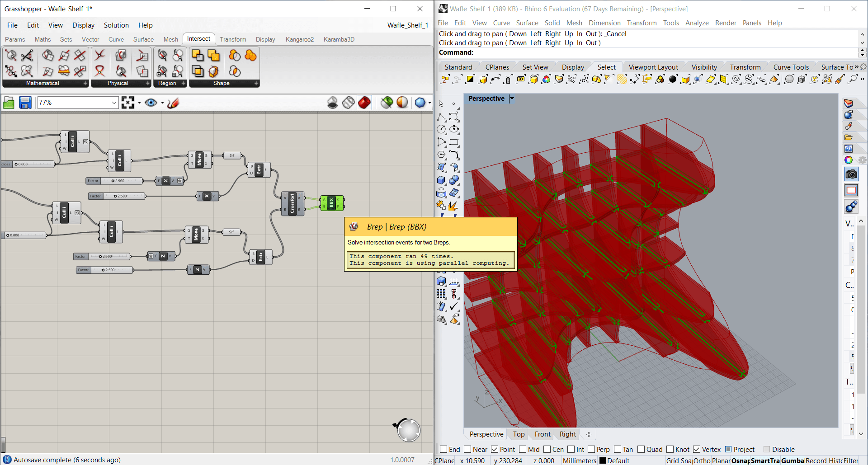The width and height of the screenshot is (868, 465).
Task: Uncheck the Vertex osnap option
Action: pyautogui.click(x=697, y=449)
